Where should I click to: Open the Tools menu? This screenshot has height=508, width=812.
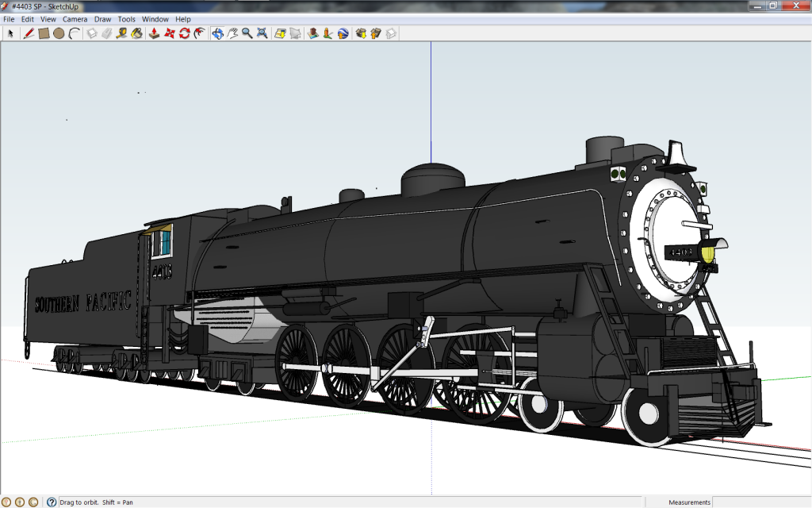coord(126,19)
